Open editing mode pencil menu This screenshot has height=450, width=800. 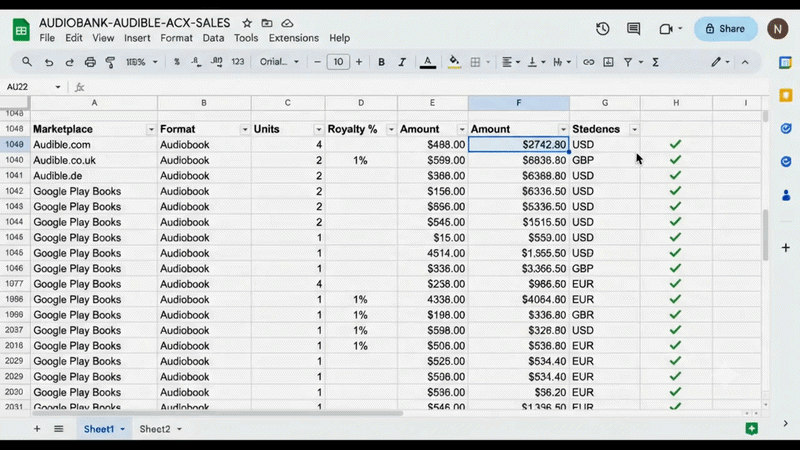pyautogui.click(x=720, y=62)
